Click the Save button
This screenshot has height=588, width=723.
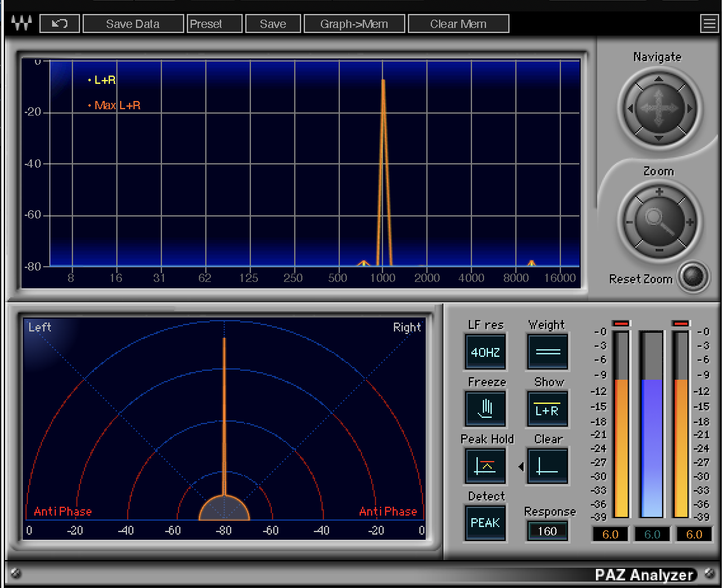click(273, 23)
